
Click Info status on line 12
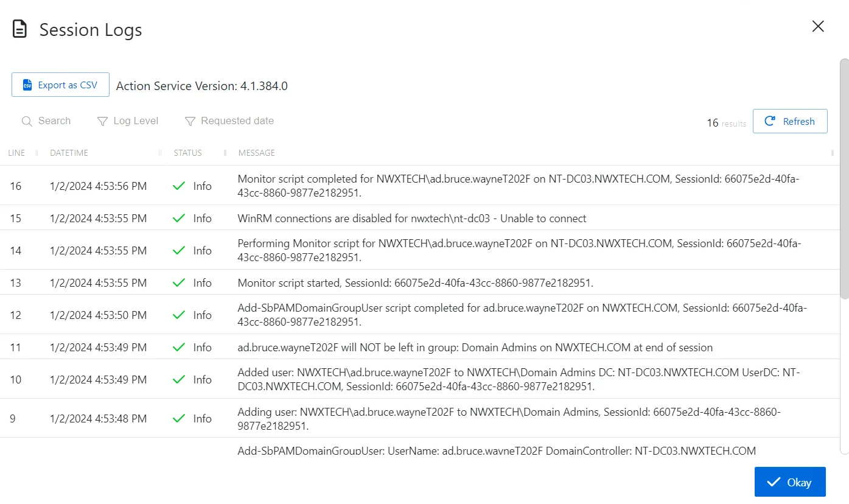click(202, 315)
